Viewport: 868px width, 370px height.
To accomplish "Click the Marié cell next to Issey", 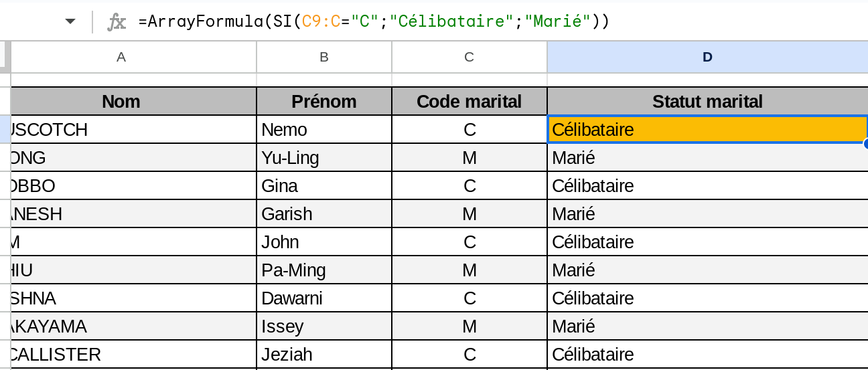I will tap(707, 327).
